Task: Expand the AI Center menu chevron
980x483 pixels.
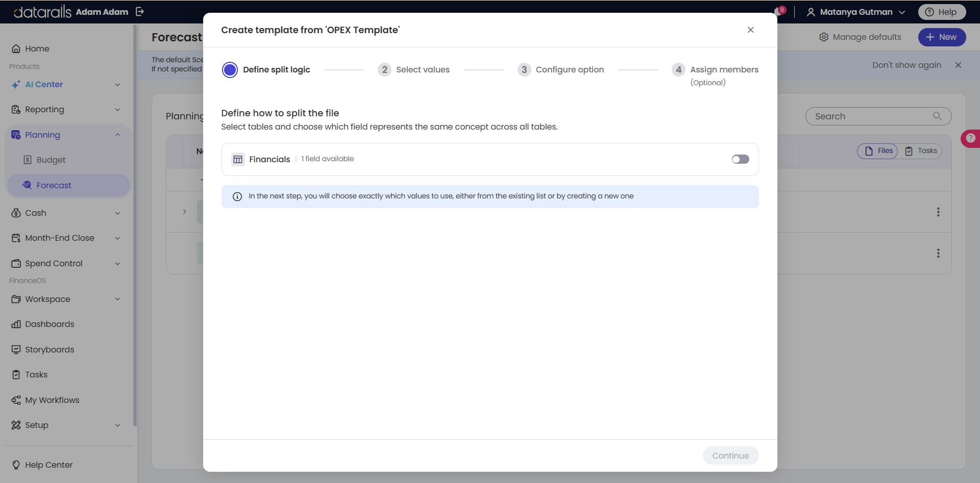Action: point(118,85)
